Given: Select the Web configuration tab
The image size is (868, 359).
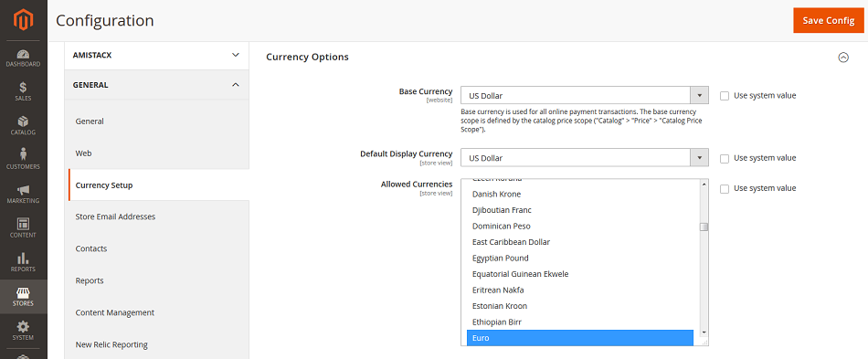Looking at the screenshot, I should [156, 153].
